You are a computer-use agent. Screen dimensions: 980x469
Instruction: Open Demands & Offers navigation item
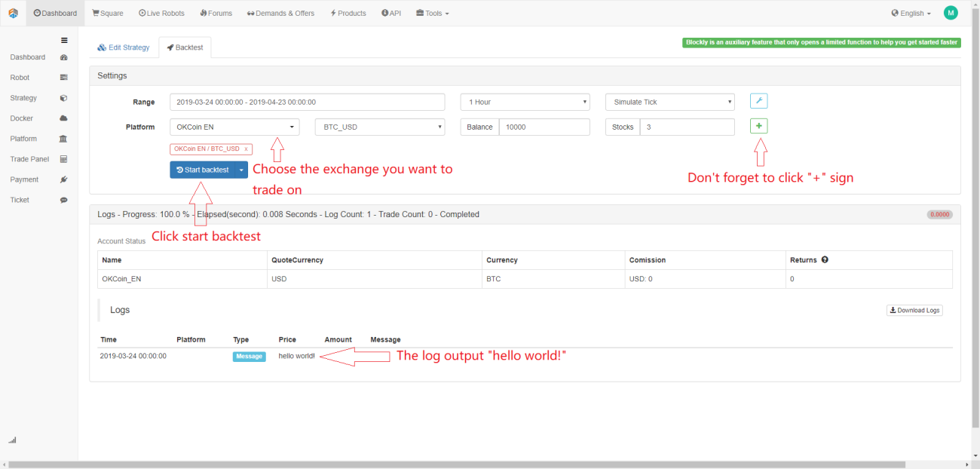(x=280, y=13)
